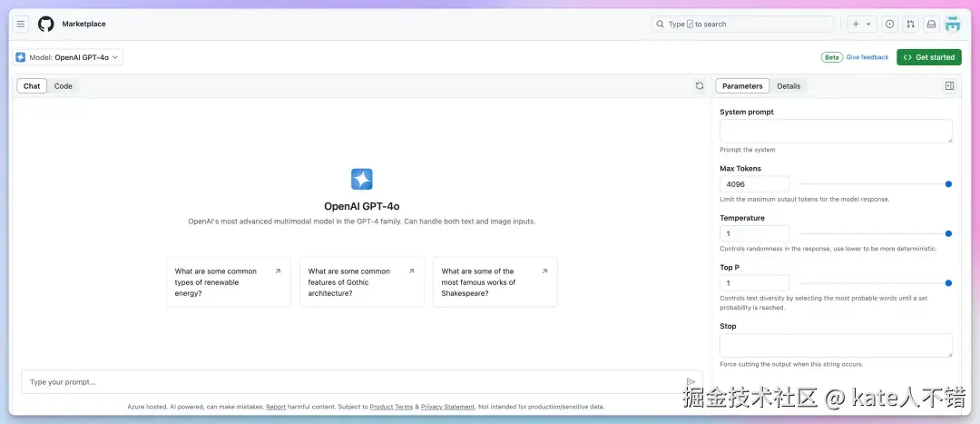The width and height of the screenshot is (980, 424).
Task: Open the Give feedback link
Action: [x=867, y=57]
